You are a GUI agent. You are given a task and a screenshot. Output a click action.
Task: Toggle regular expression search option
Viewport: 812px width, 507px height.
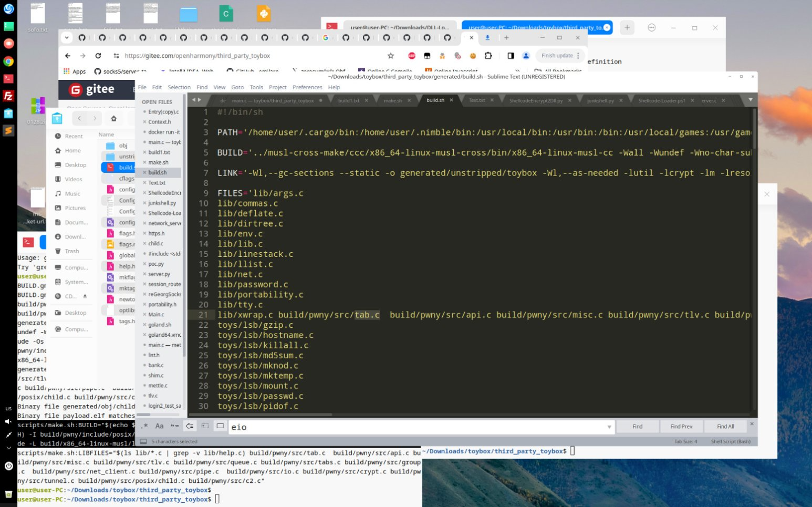pos(145,426)
